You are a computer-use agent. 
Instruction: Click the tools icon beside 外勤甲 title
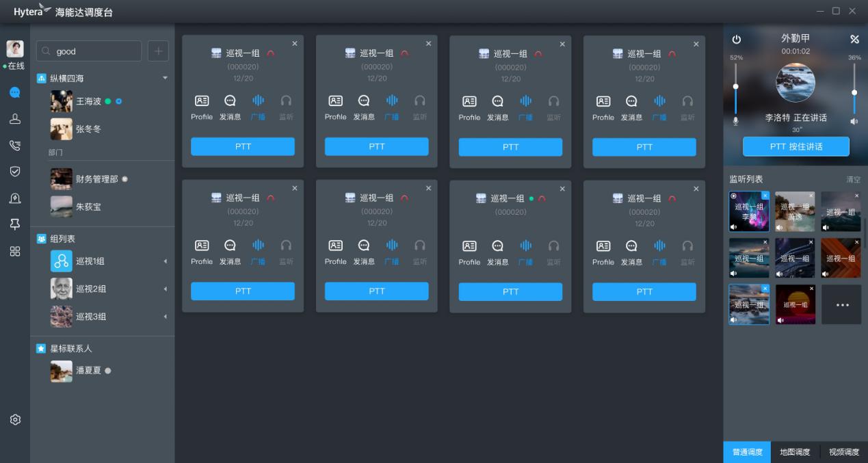click(854, 39)
